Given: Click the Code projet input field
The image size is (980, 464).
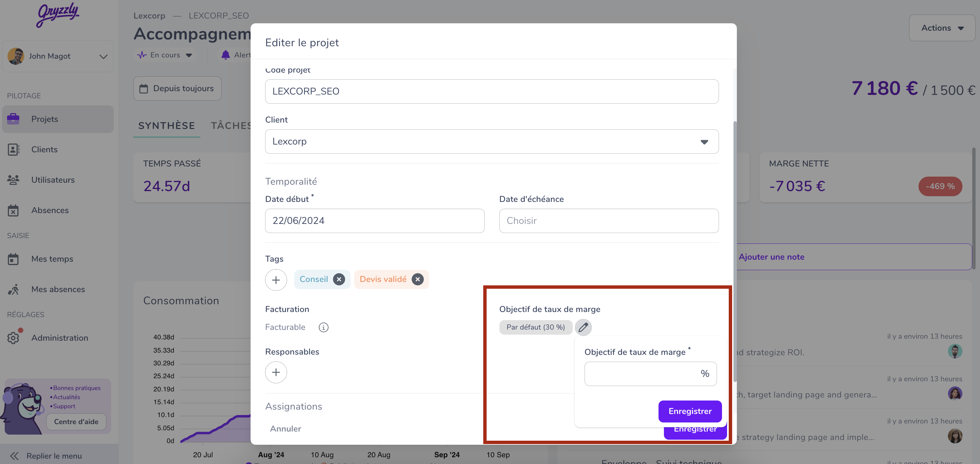Looking at the screenshot, I should (492, 91).
